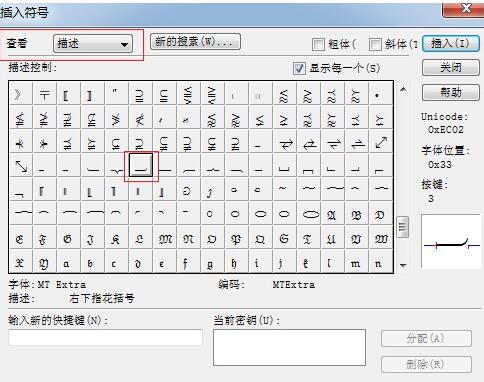Pick the Fraktur capital N symbol
The width and height of the screenshot is (484, 382).
pyautogui.click(x=188, y=238)
